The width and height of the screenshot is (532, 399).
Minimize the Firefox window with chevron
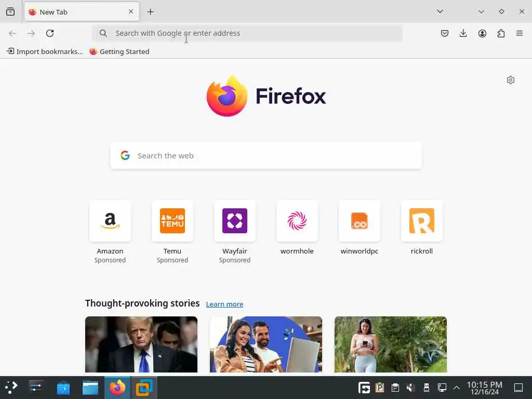(x=481, y=11)
